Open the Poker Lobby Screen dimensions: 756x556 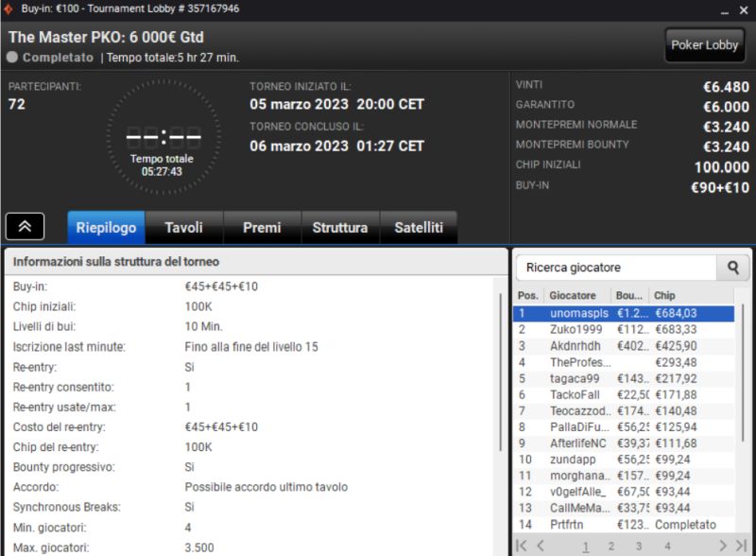(704, 44)
